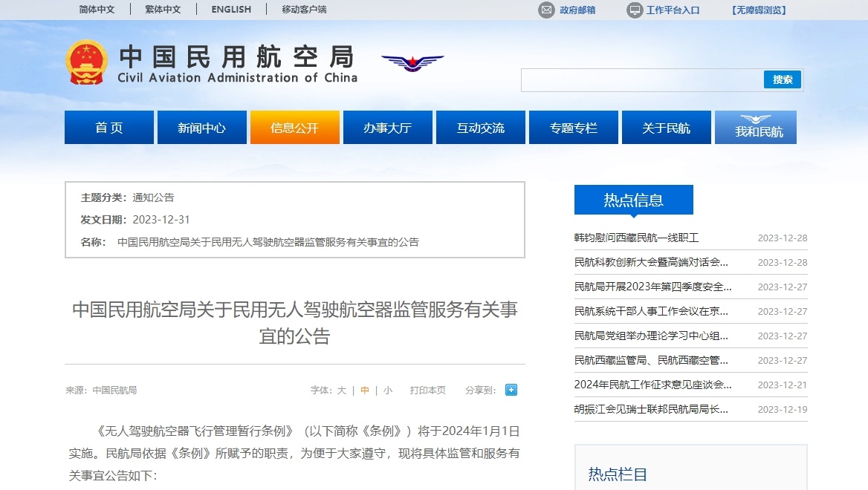This screenshot has height=490, width=868.
Task: Open the 互动交流 nav tab
Action: (x=481, y=127)
